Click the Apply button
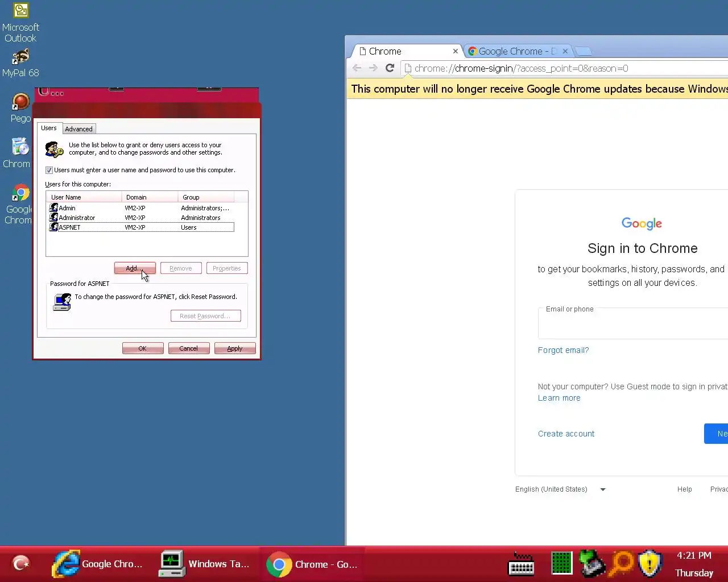Viewport: 728px width, 582px height. pos(235,348)
